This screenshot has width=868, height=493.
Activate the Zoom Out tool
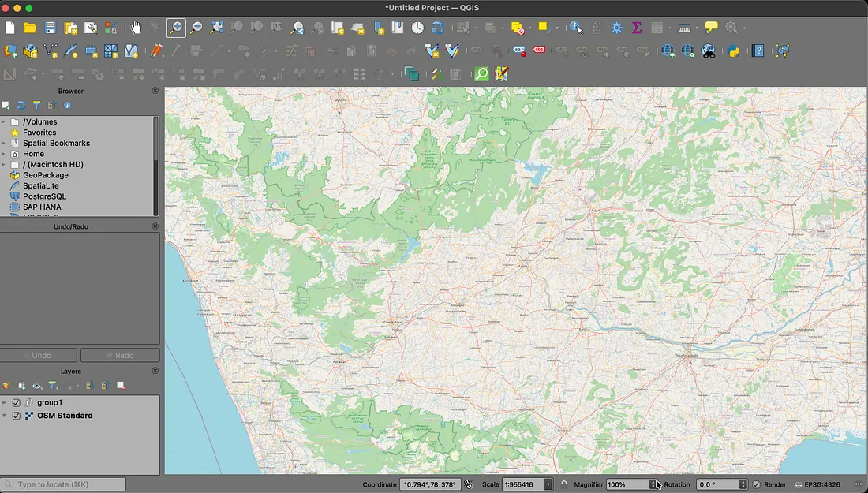pyautogui.click(x=196, y=27)
